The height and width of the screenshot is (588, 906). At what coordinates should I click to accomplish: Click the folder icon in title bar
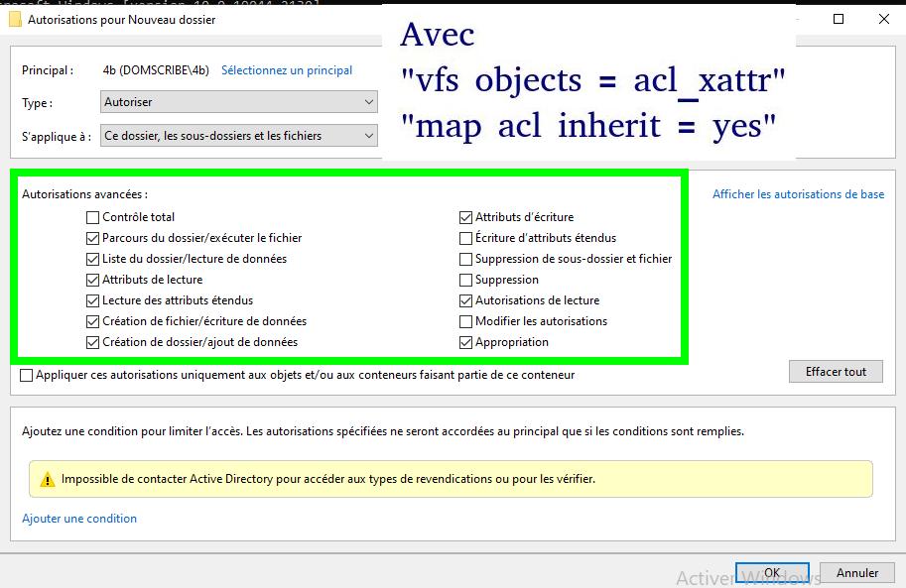tap(15, 19)
